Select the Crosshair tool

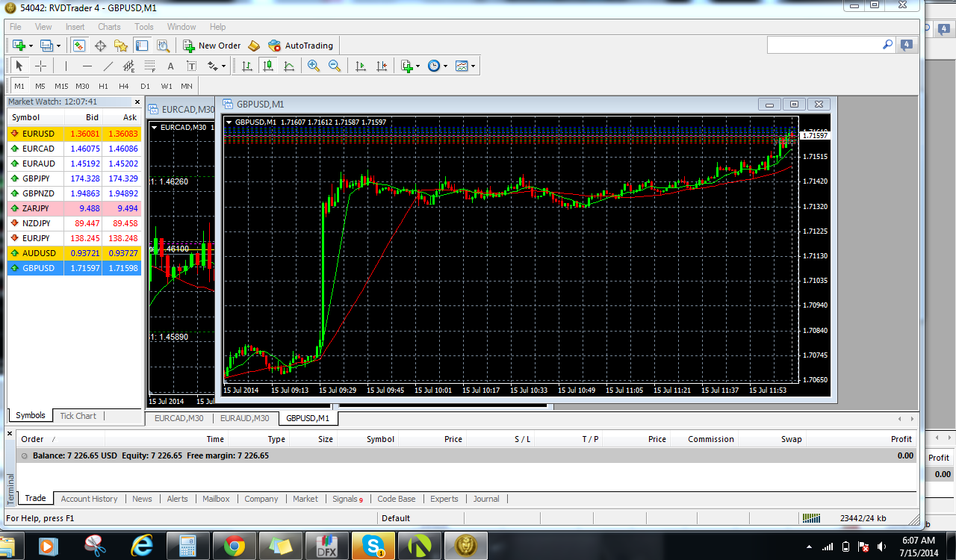pos(41,66)
